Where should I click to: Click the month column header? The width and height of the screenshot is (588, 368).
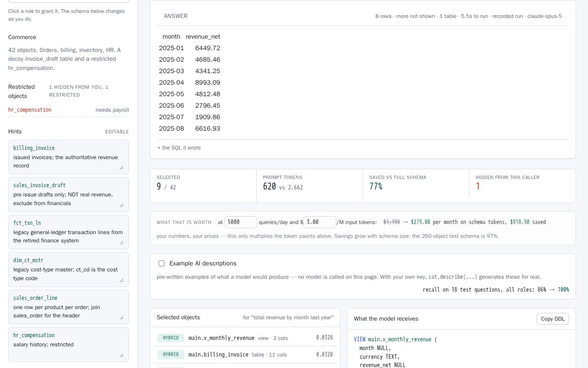coord(171,37)
